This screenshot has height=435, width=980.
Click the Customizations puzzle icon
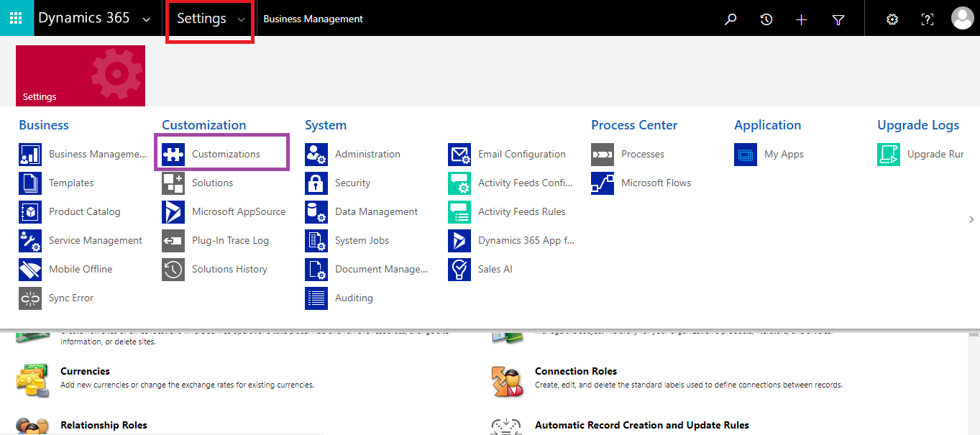[173, 155]
